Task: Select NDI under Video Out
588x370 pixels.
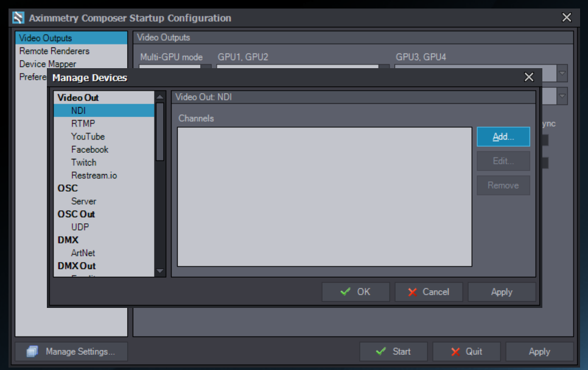Action: (x=104, y=111)
